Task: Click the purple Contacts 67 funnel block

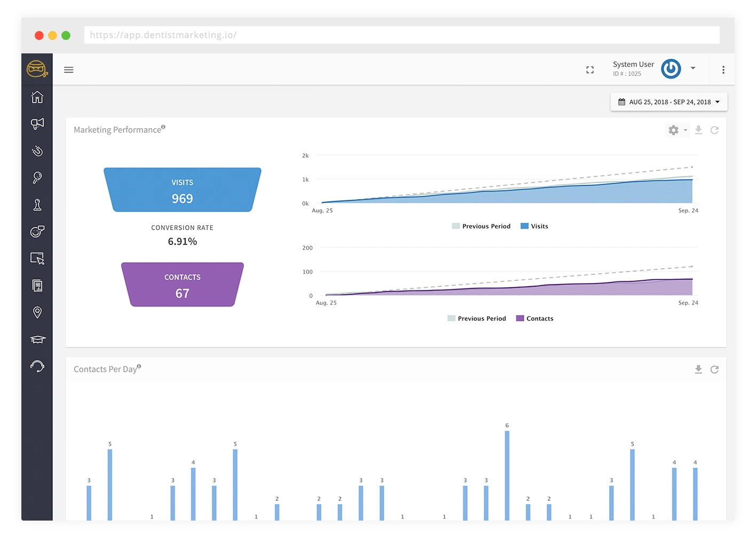Action: 183,285
